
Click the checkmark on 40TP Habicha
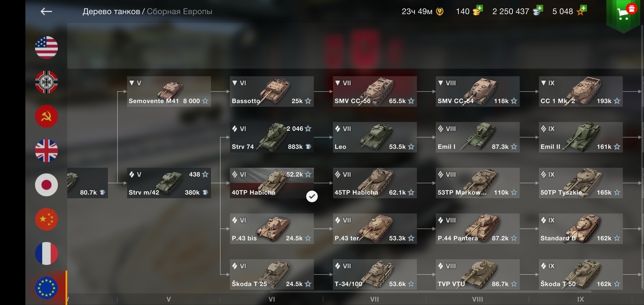point(312,196)
